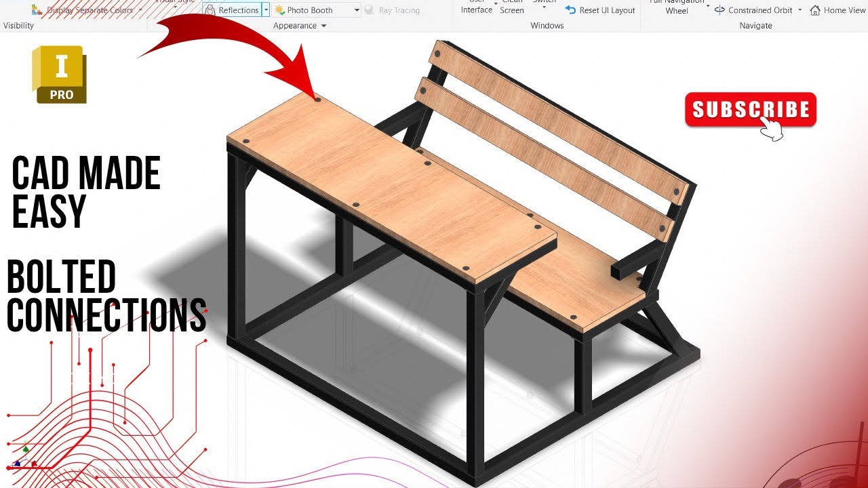Image resolution: width=868 pixels, height=488 pixels.
Task: Toggle the Reflections option
Action: point(232,10)
